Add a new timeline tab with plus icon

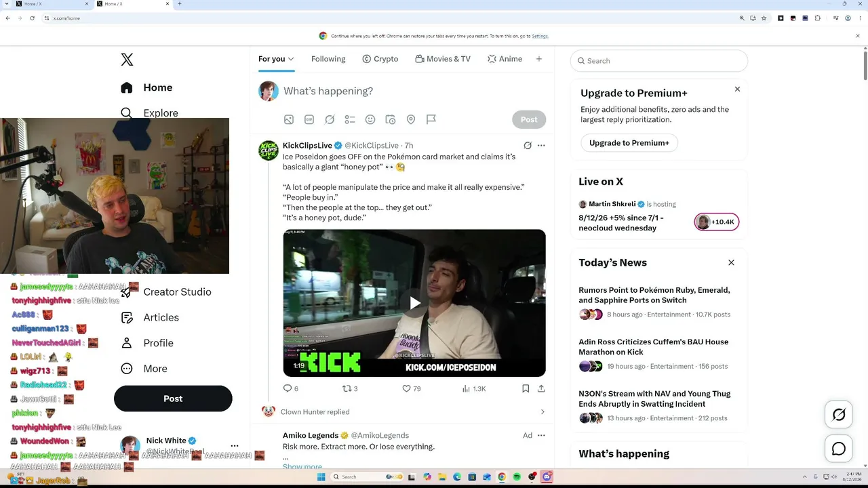pos(539,59)
